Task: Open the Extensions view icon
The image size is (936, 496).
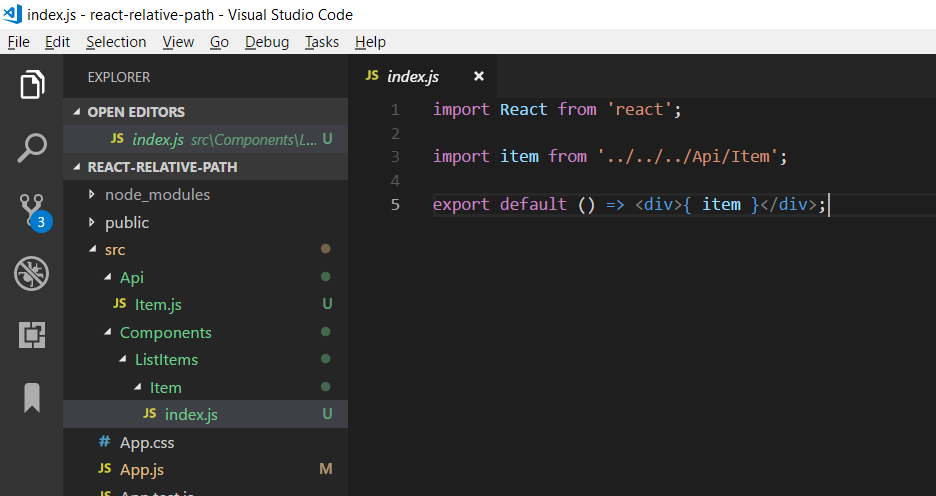Action: pyautogui.click(x=32, y=335)
